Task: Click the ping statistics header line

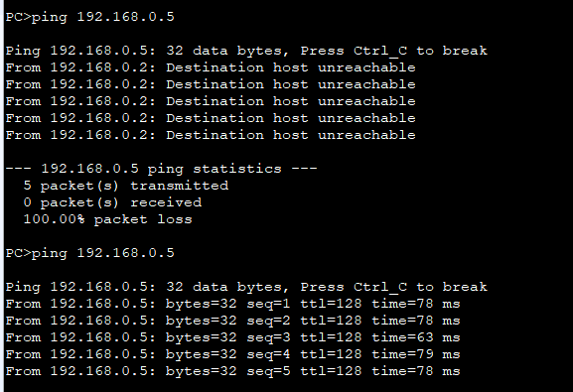Action: tap(161, 169)
